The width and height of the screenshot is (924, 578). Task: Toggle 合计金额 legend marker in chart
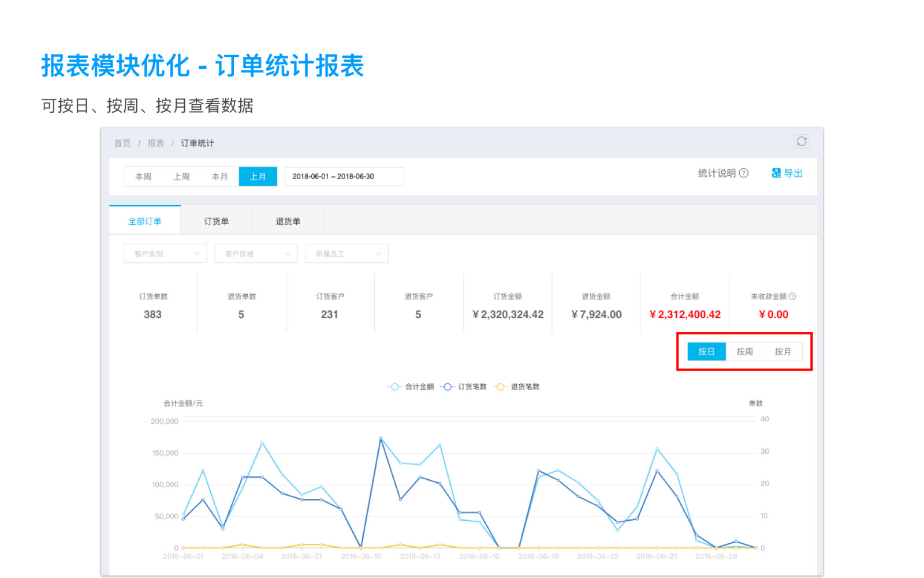[x=394, y=387]
